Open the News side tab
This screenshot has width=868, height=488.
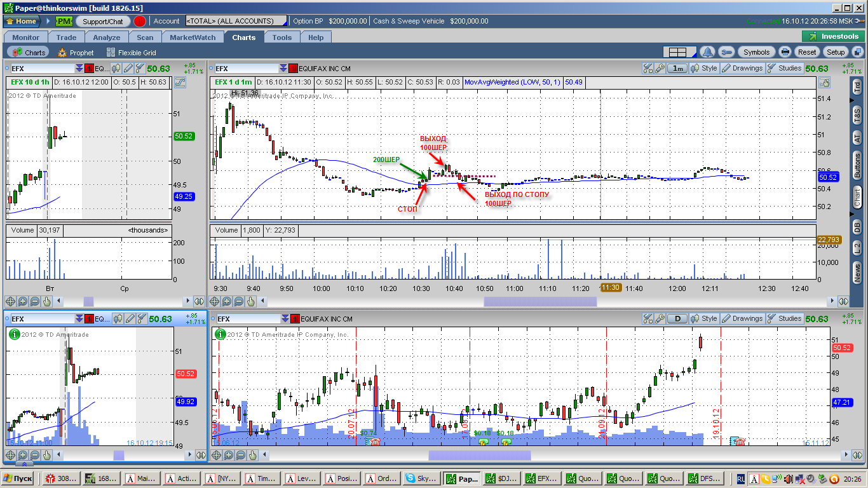(x=857, y=273)
